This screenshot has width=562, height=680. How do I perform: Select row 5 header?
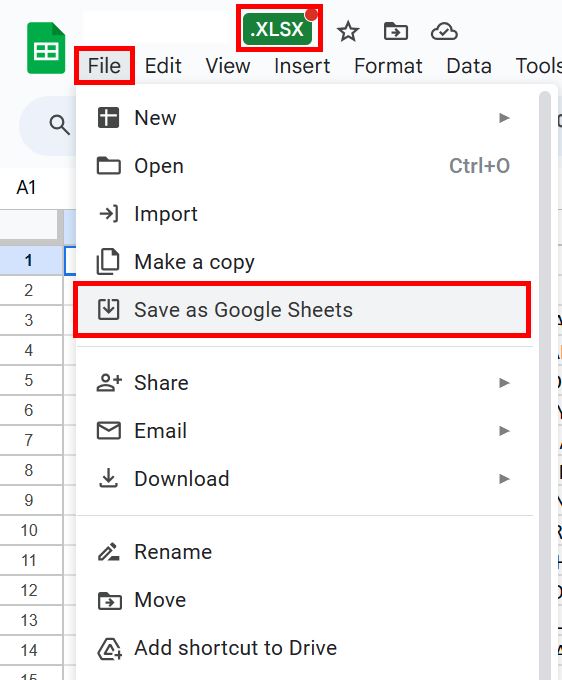(x=29, y=380)
